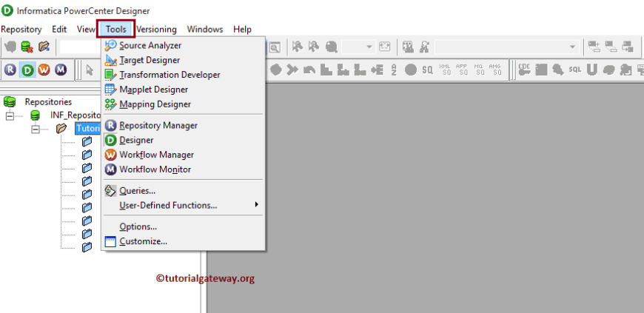
Task: Click the AMG SQ transformation icon
Action: (495, 70)
